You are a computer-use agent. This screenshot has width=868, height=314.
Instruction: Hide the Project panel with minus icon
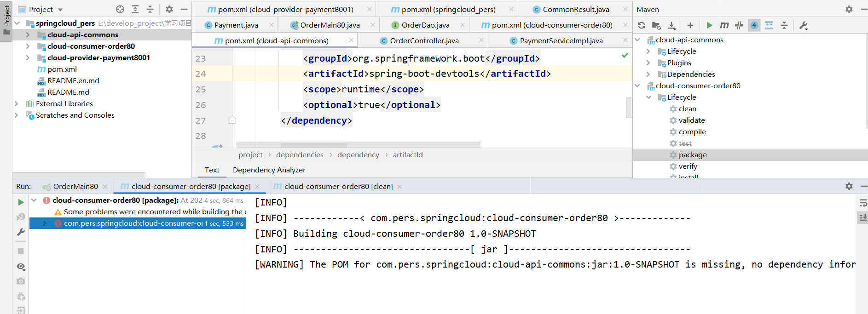point(184,9)
